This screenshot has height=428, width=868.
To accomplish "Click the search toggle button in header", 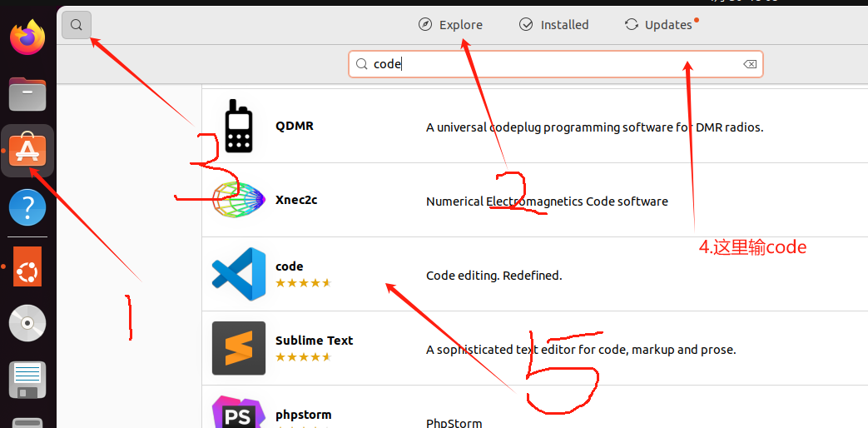I will pos(77,25).
